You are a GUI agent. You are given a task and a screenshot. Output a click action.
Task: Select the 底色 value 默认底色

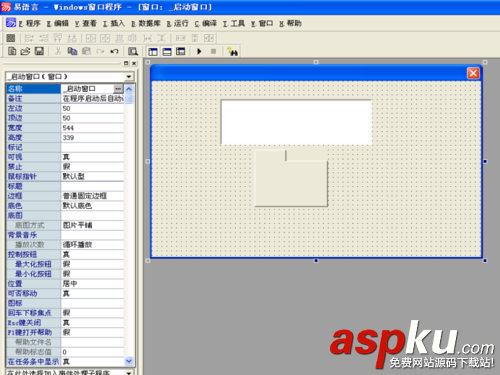coord(92,206)
